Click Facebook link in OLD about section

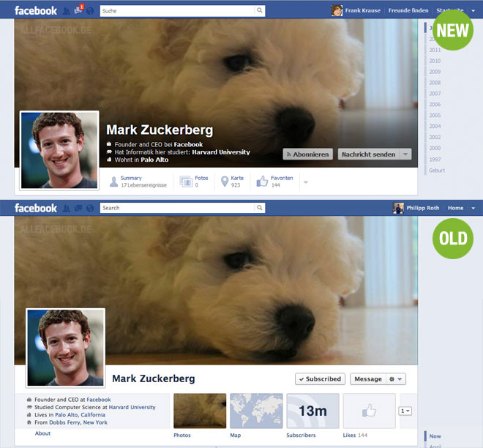[99, 400]
